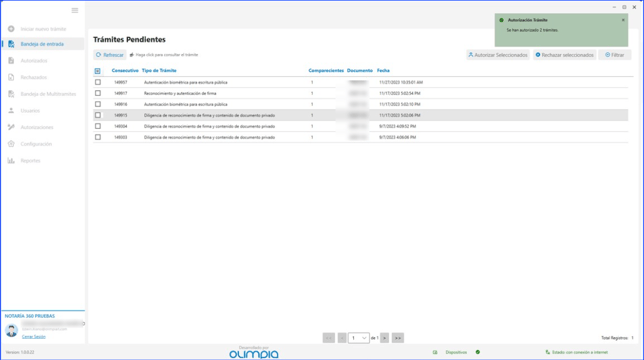The height and width of the screenshot is (360, 644).
Task: Open the row dated 9/7/2023 4:09:52 PM
Action: point(361,126)
